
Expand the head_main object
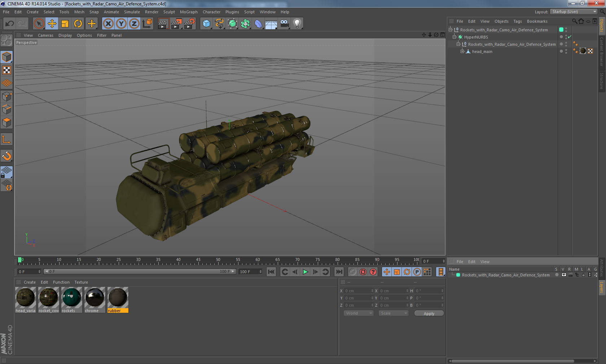(x=462, y=52)
